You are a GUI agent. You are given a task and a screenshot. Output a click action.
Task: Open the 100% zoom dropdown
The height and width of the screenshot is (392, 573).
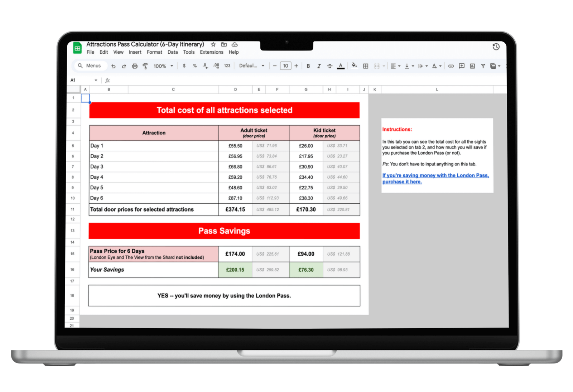(163, 66)
